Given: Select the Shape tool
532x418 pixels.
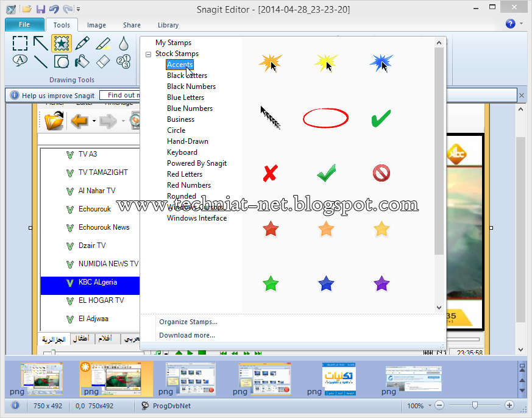Looking at the screenshot, I should (x=61, y=62).
